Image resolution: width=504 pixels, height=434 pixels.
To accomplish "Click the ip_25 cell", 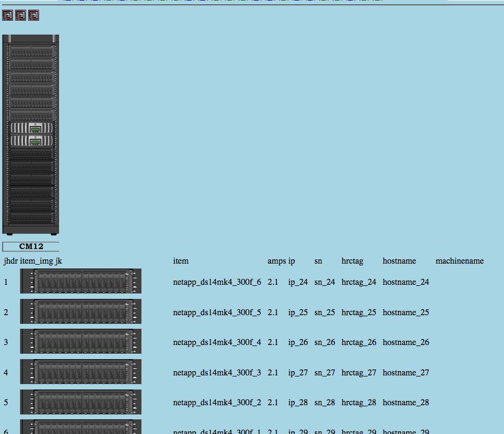I will [298, 312].
